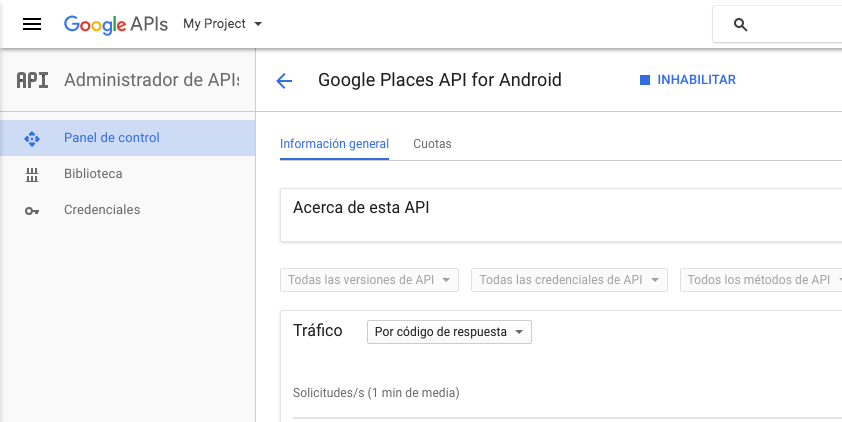Focus the top search input field
Viewport: 842px width, 422px height.
[778, 24]
